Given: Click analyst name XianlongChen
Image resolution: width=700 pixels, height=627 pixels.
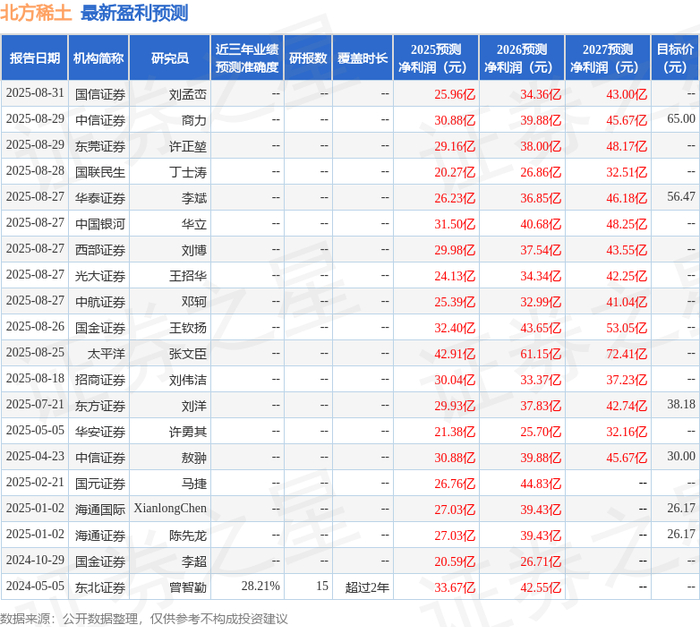Looking at the screenshot, I should (x=170, y=508).
